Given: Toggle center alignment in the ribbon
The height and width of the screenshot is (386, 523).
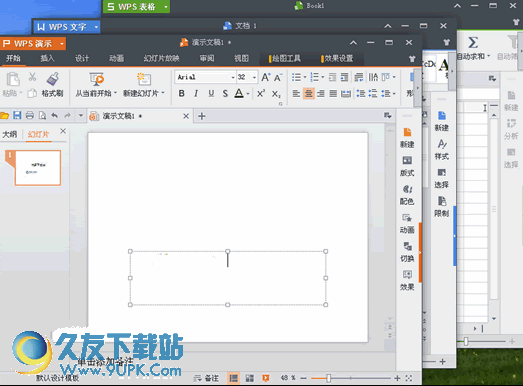Looking at the screenshot, I should click(x=309, y=93).
